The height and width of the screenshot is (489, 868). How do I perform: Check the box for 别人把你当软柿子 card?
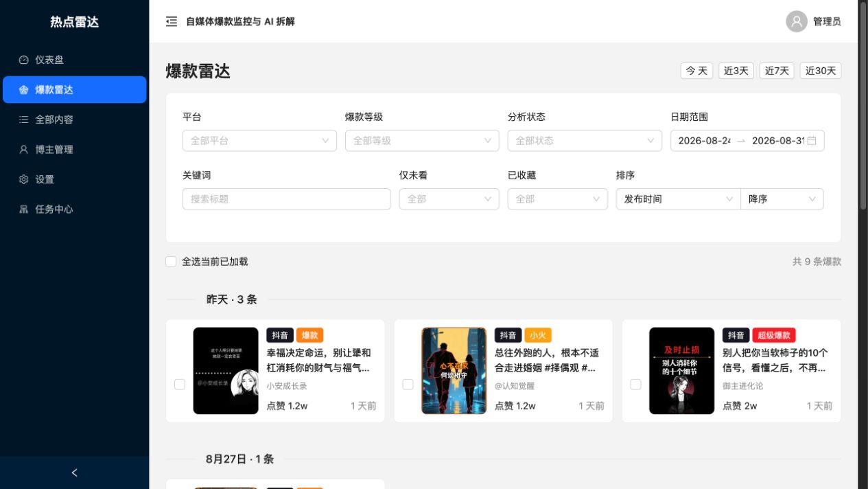point(635,385)
